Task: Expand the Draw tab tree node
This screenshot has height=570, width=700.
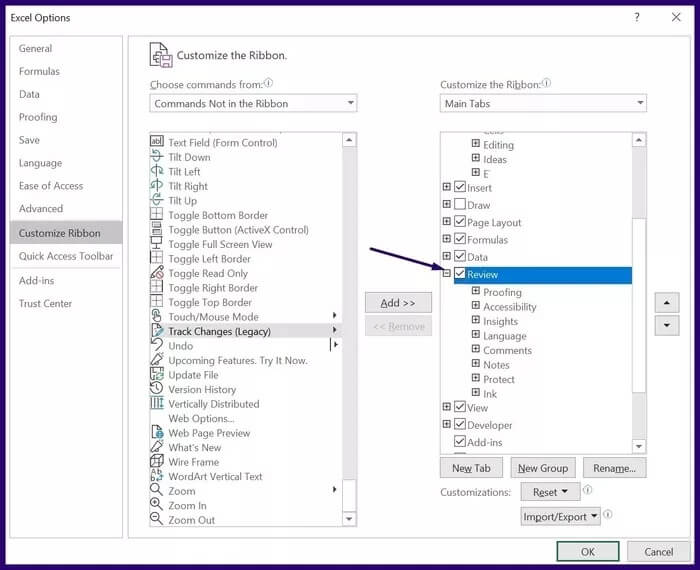Action: coord(446,204)
